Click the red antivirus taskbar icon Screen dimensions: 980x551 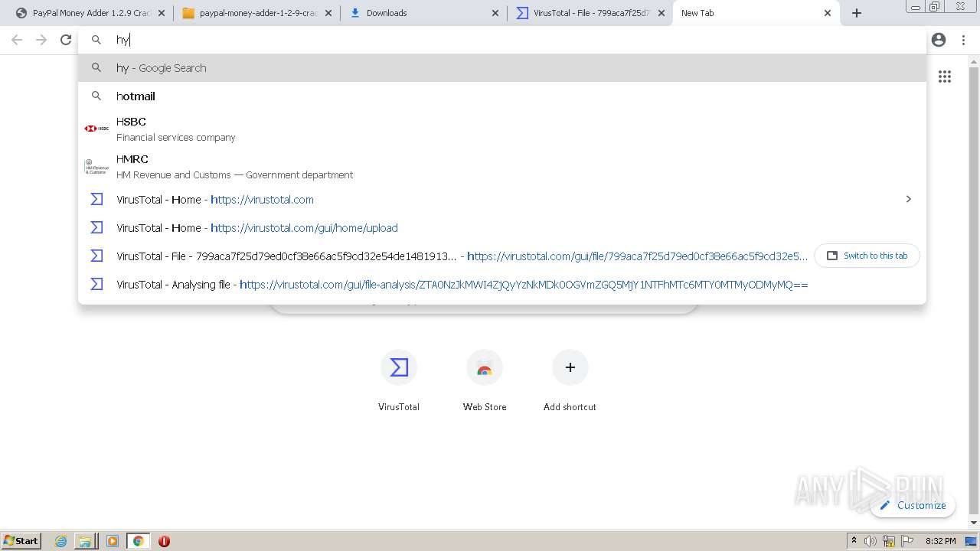pos(164,541)
